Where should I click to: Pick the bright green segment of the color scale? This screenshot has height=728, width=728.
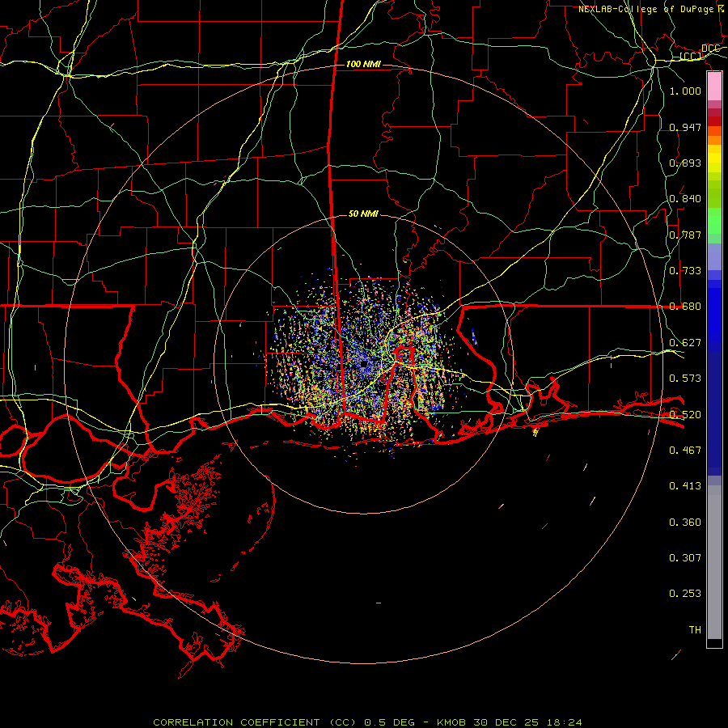pyautogui.click(x=714, y=221)
